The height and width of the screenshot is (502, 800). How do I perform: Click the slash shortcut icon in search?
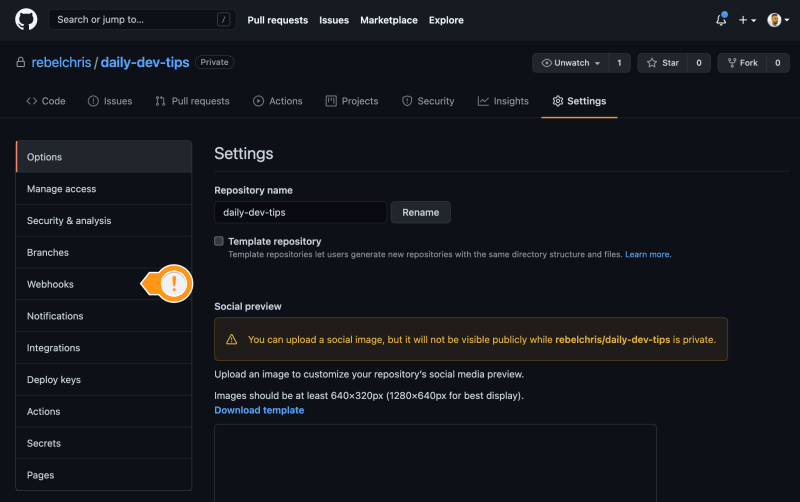[x=223, y=20]
